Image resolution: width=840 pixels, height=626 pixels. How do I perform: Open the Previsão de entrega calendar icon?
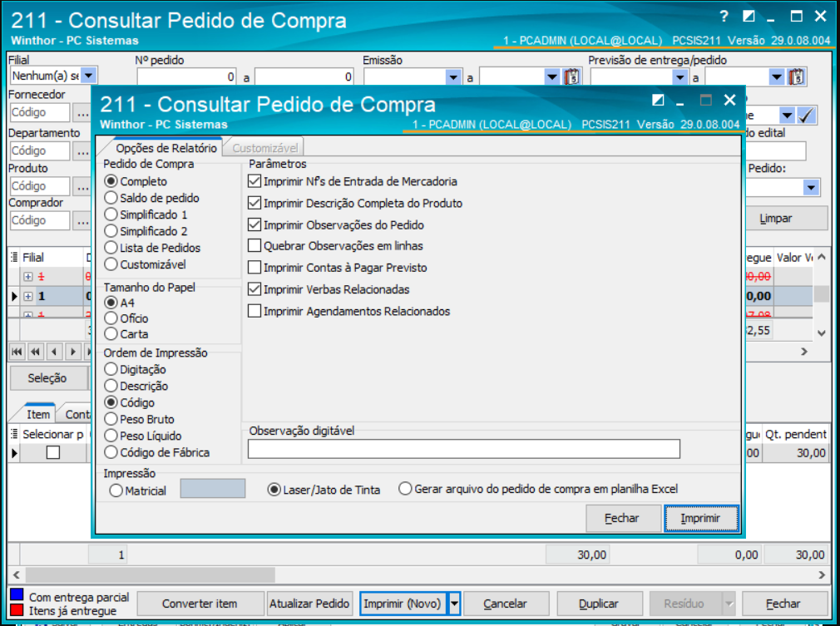pyautogui.click(x=796, y=77)
